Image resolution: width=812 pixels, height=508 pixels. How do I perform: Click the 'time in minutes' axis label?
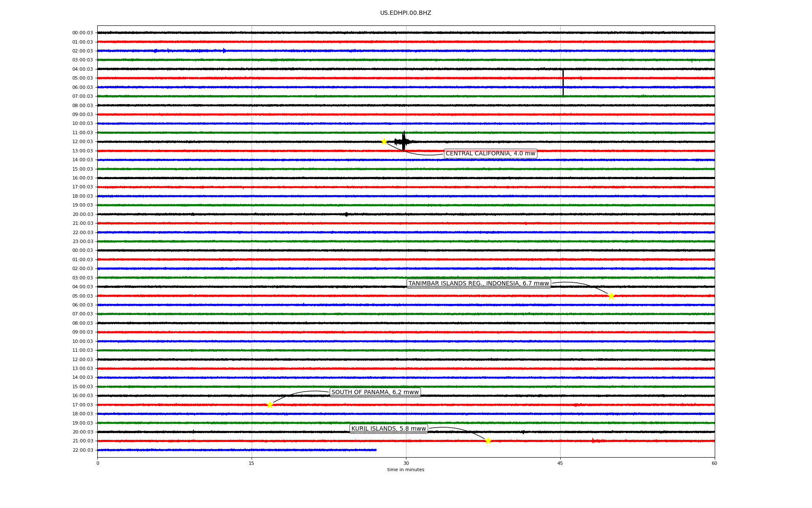406,469
